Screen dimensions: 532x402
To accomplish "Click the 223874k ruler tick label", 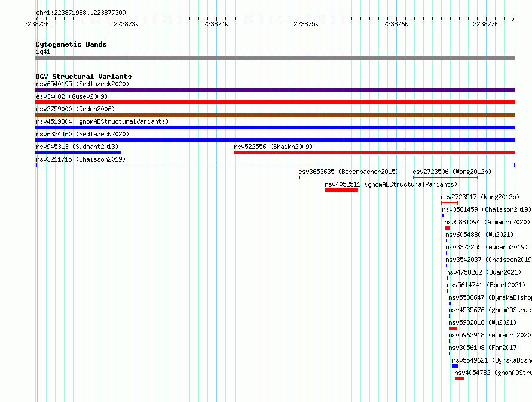I will click(216, 24).
